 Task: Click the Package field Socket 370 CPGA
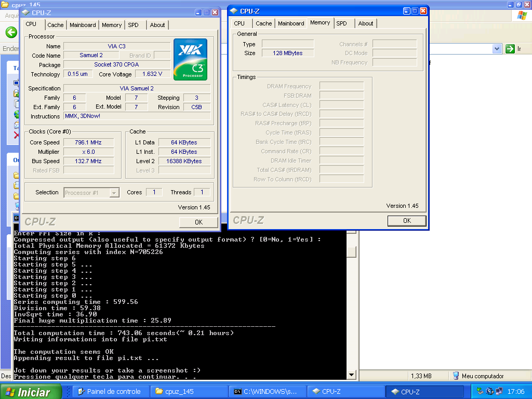pyautogui.click(x=117, y=64)
